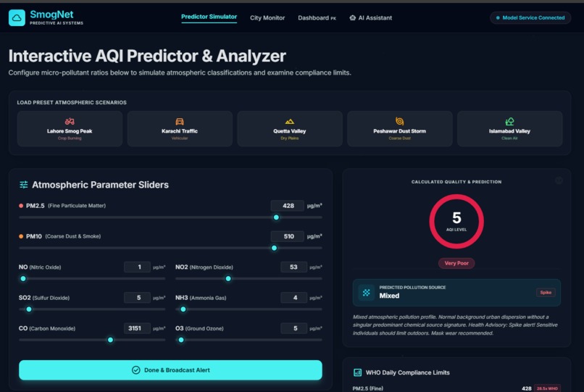Click the SO2 value field showing 5

[137, 297]
